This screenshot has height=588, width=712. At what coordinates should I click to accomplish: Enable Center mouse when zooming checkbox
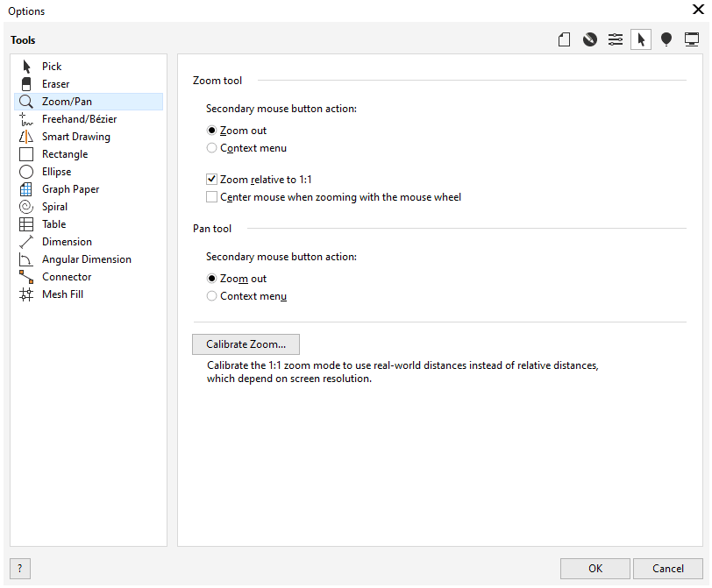pos(211,197)
